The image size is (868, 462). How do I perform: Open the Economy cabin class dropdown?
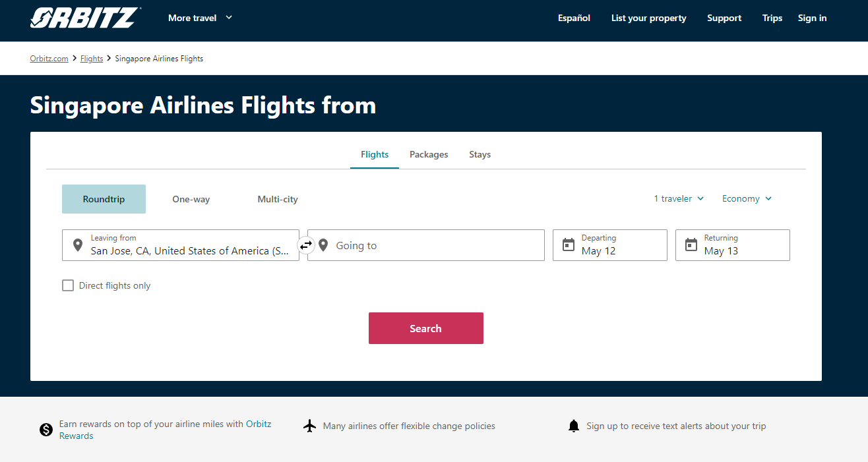point(747,198)
